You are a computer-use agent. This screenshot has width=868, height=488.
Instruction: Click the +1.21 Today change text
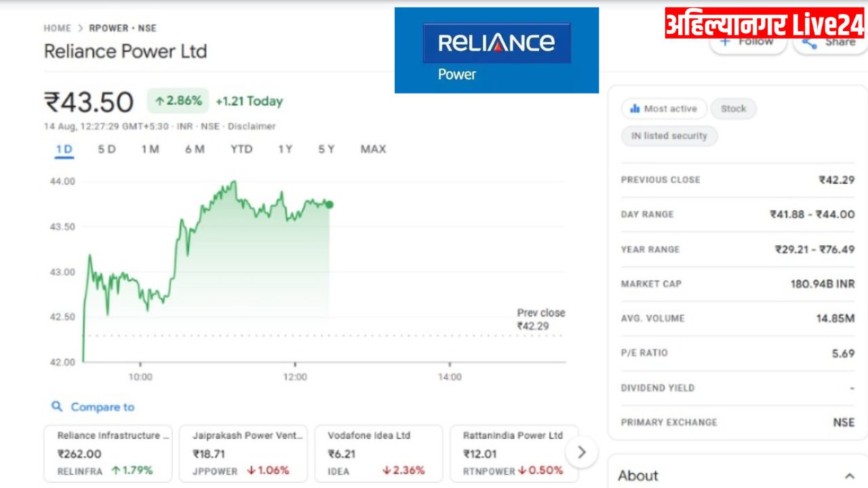tap(249, 101)
